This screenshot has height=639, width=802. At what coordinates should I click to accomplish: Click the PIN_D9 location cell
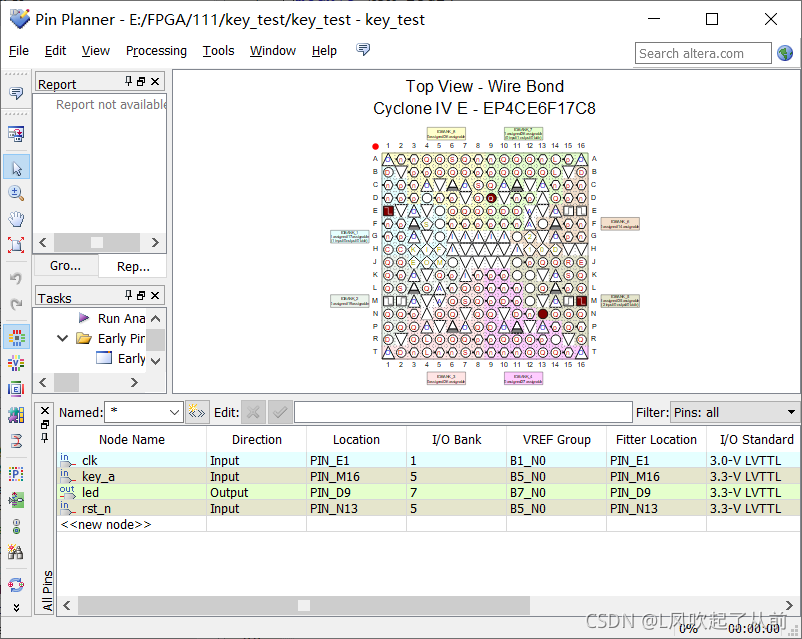click(357, 492)
